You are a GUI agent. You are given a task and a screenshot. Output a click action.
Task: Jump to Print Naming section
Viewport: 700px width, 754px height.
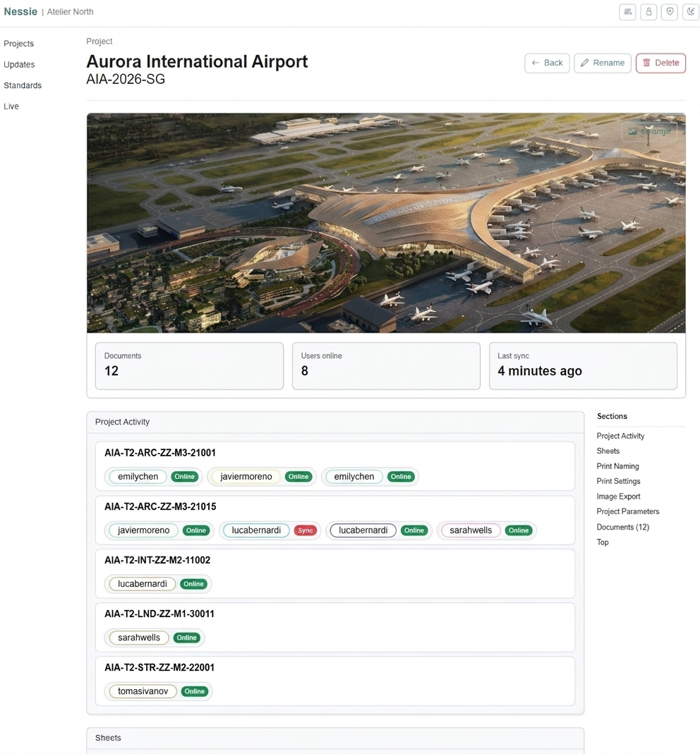(617, 466)
